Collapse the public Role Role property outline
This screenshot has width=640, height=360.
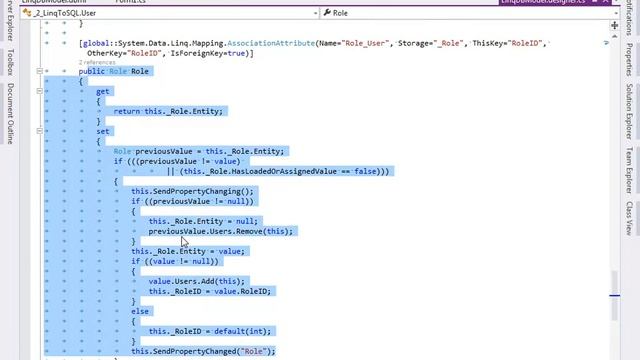pos(40,71)
